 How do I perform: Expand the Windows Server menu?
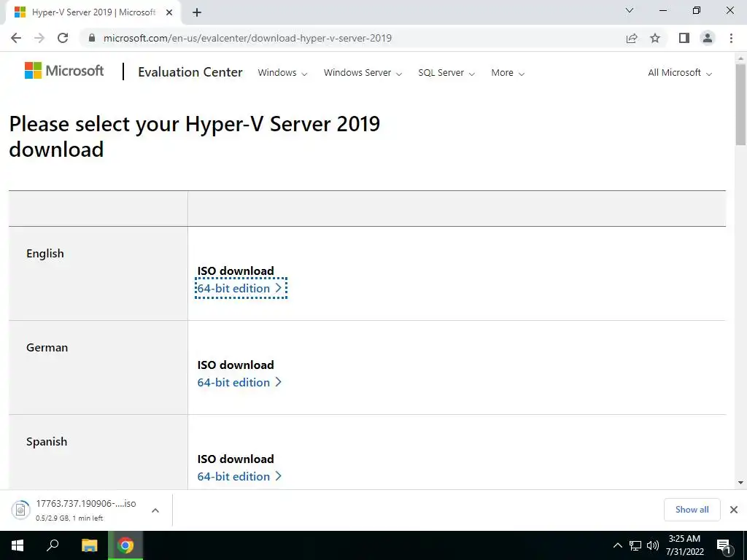click(363, 73)
